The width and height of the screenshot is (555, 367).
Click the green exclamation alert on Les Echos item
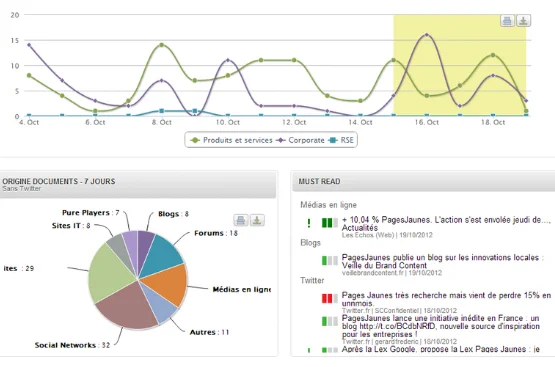tap(309, 223)
